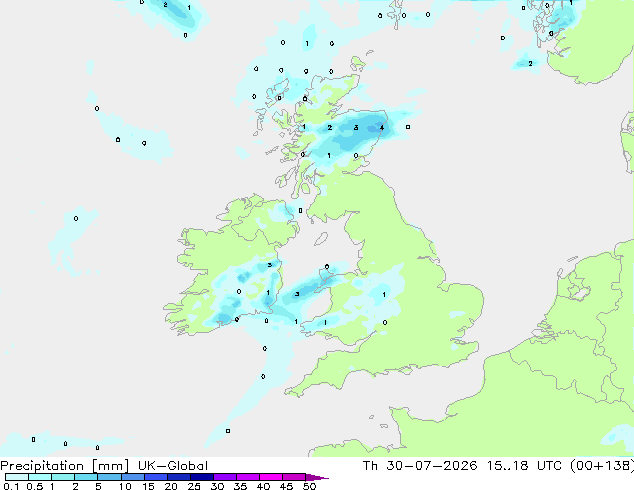634x490 pixels.
Task: Select the 20–25 mm dark blue legend segment
Action: click(178, 477)
